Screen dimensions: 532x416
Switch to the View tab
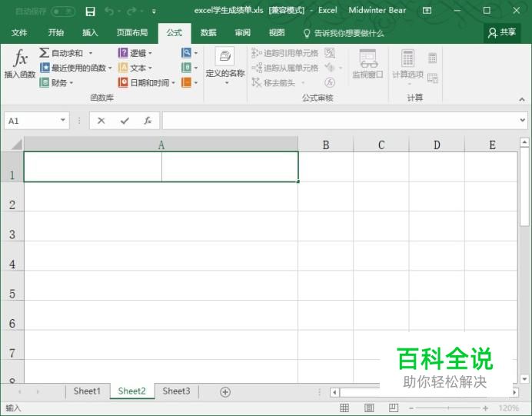pyautogui.click(x=277, y=32)
